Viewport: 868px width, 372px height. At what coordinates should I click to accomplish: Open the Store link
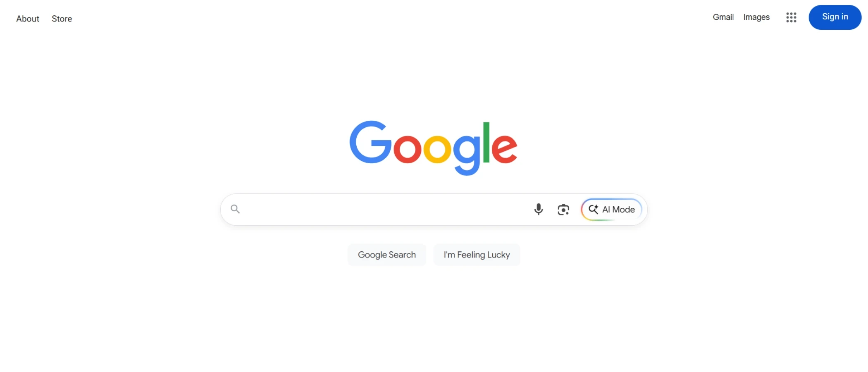pyautogui.click(x=62, y=19)
